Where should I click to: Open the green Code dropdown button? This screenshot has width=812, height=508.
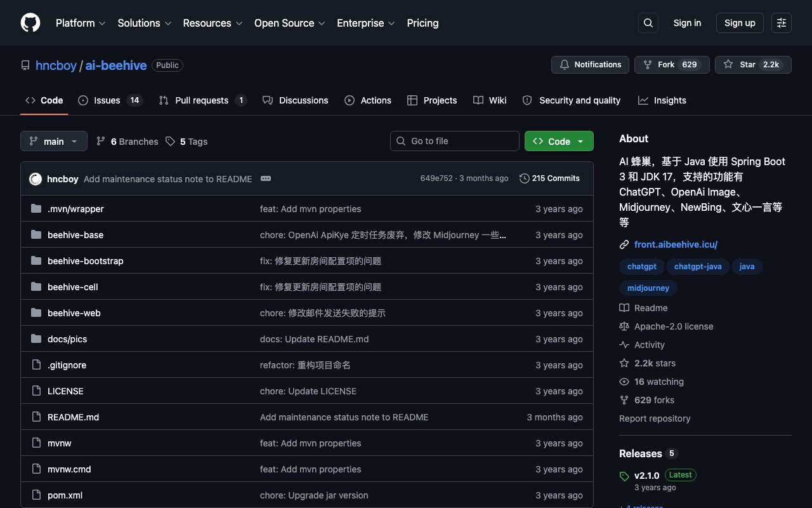pyautogui.click(x=559, y=141)
